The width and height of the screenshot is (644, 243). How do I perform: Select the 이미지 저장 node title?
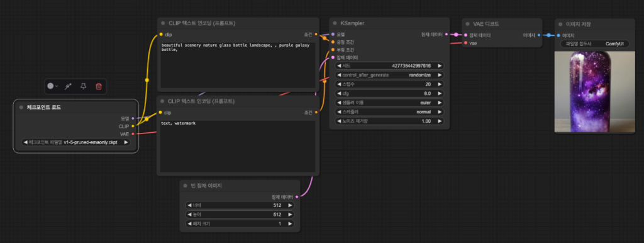[579, 25]
